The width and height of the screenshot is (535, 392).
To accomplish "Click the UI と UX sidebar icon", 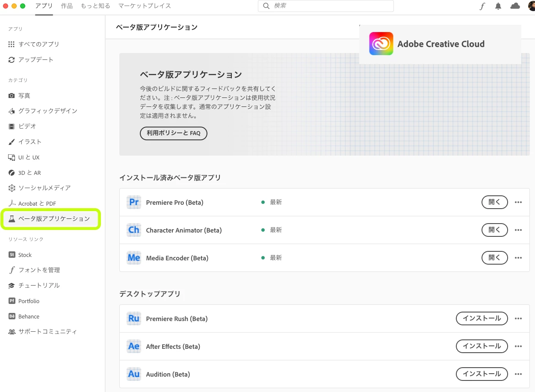I will point(12,157).
